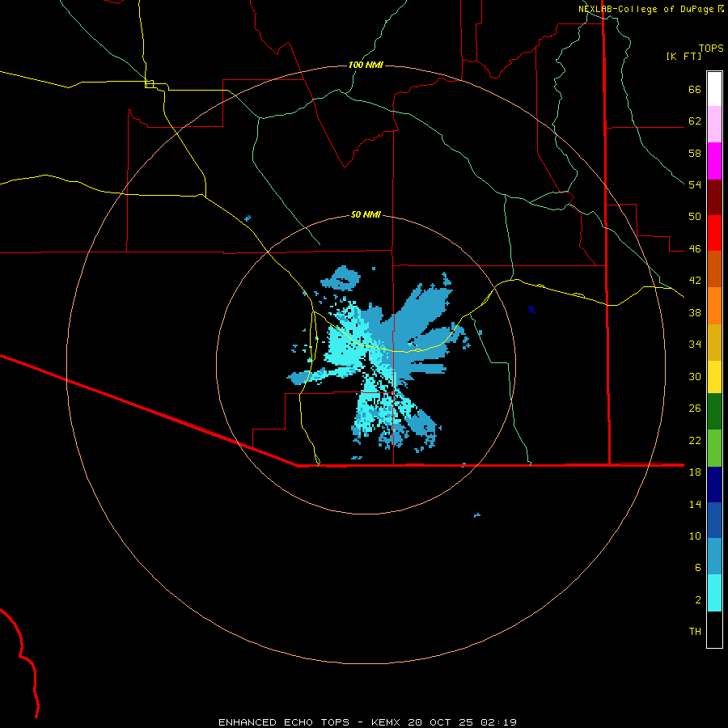Click the 20 OCT 25 date in caption
Image resolution: width=728 pixels, height=728 pixels.
pos(440,722)
